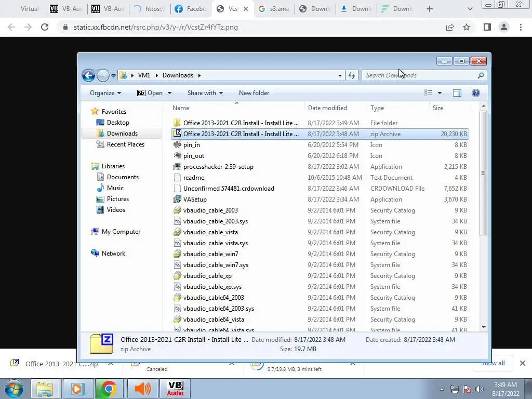The image size is (532, 399).
Task: Click the change view icon
Action: (429, 93)
